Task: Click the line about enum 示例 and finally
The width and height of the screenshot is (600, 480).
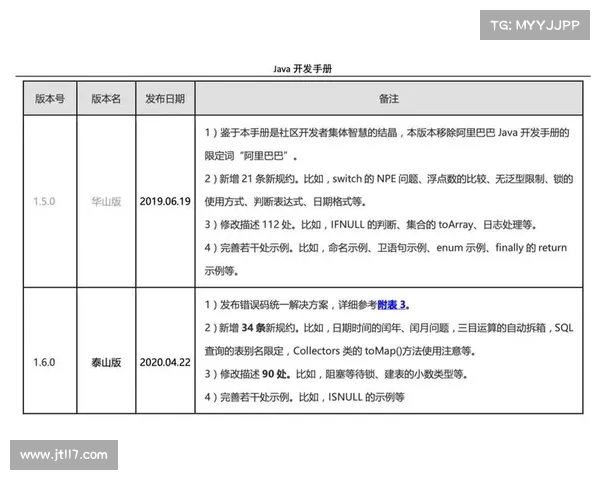Action: point(385,248)
